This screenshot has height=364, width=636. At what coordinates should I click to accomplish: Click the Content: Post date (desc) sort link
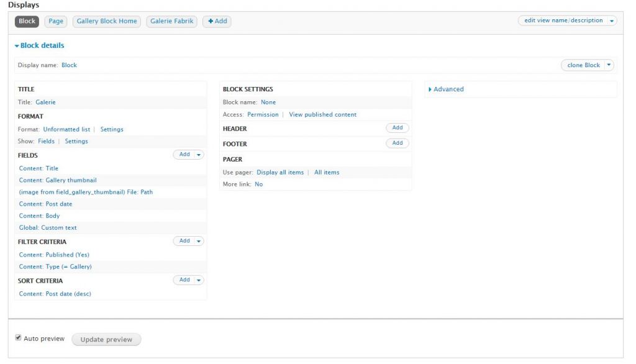pos(55,294)
